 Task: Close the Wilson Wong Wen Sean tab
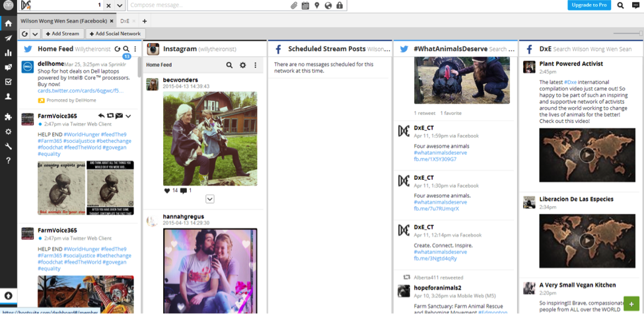112,21
